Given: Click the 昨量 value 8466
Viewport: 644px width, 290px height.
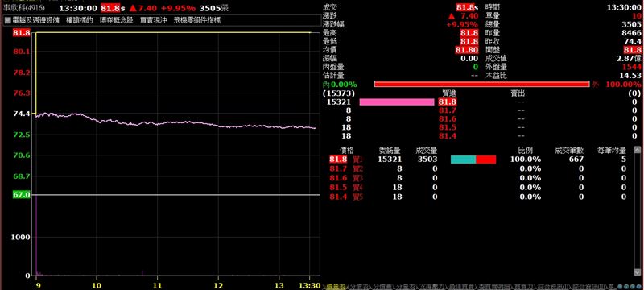Looking at the screenshot, I should (632, 33).
